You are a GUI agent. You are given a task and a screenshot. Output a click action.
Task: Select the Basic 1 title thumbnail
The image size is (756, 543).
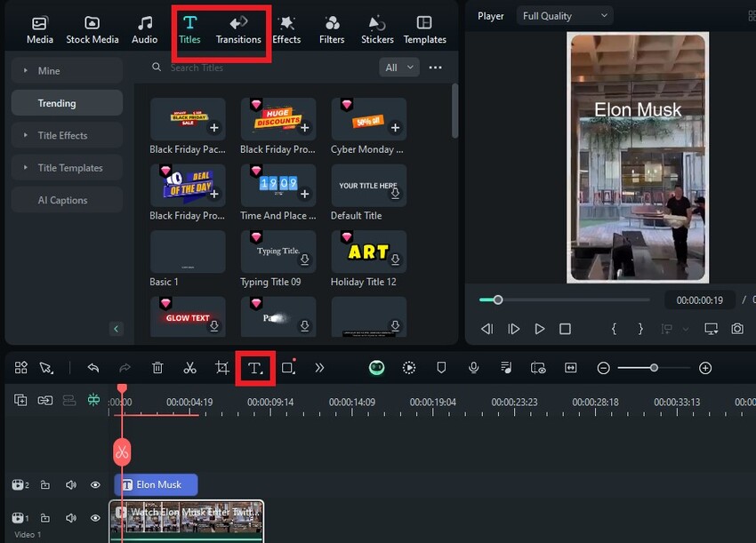[x=188, y=252]
